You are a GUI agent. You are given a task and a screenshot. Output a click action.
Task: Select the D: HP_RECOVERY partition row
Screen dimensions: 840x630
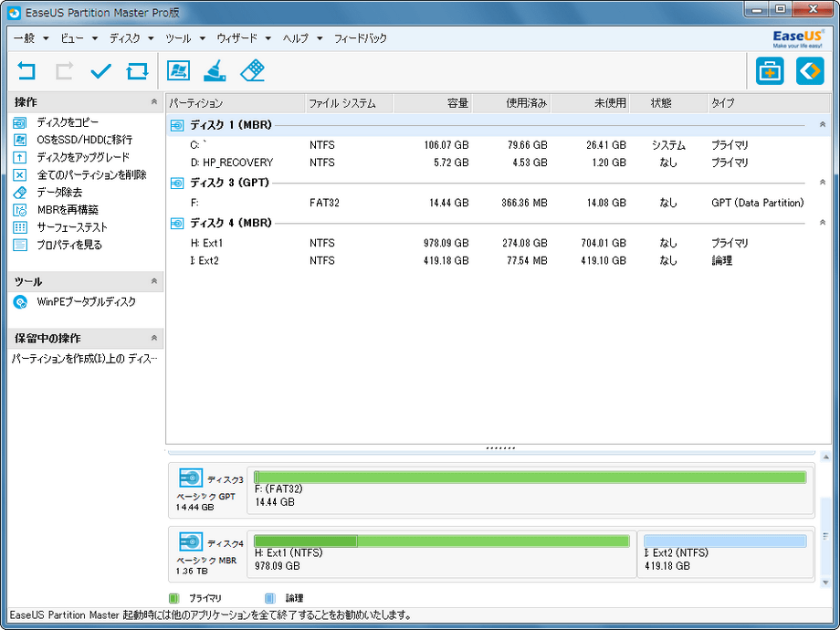(499, 163)
